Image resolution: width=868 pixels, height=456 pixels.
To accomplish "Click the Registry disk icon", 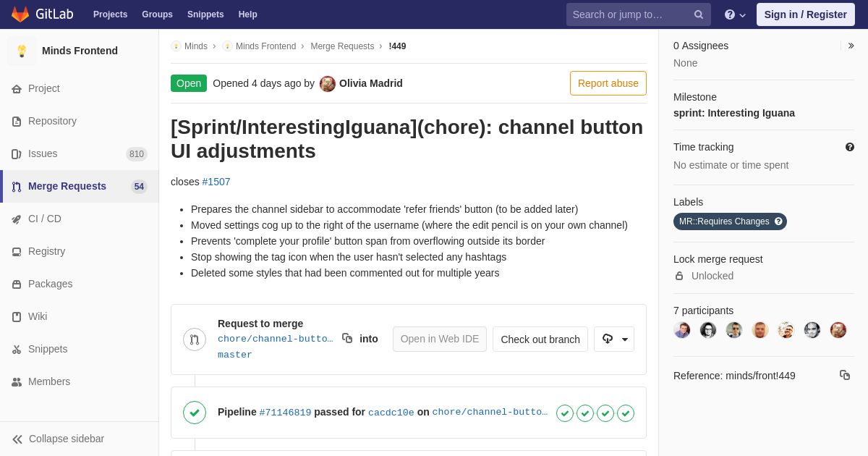I will [17, 252].
